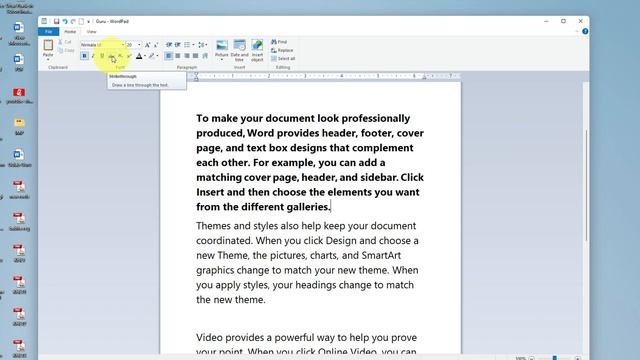Click the Redo arrow in title bar

(x=73, y=21)
